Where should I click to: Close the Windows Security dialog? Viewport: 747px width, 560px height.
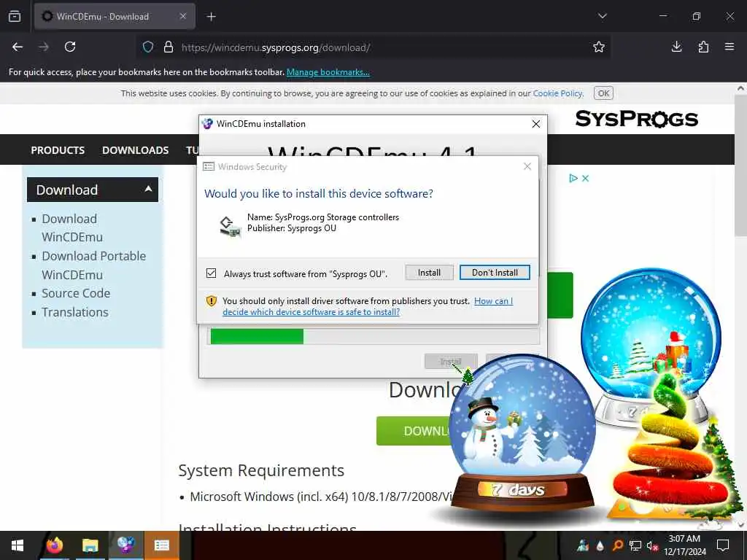(527, 166)
